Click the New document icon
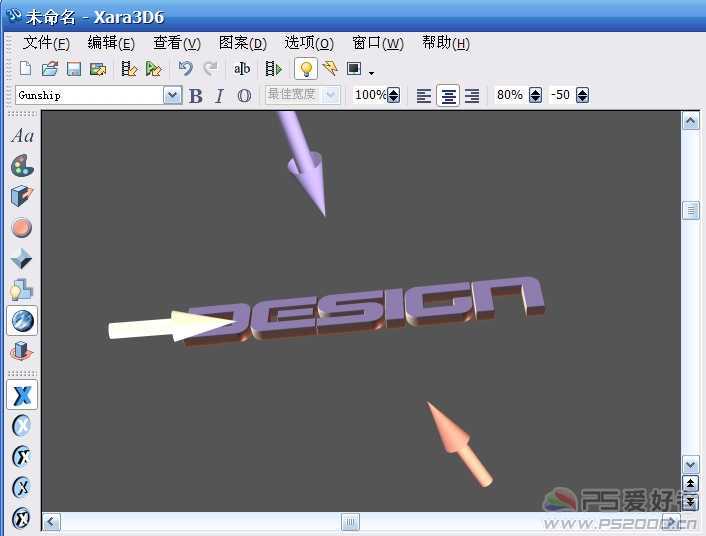The image size is (706, 536). pos(25,68)
